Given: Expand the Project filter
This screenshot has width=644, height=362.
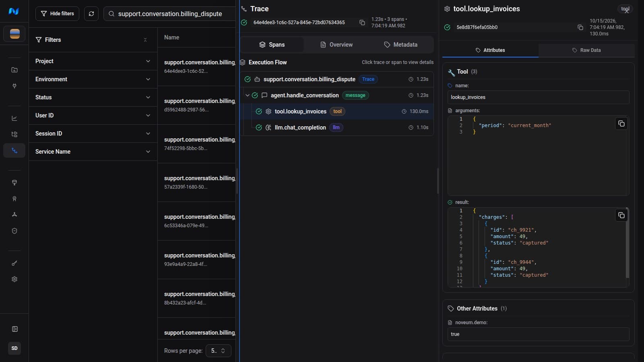Looking at the screenshot, I should point(93,61).
